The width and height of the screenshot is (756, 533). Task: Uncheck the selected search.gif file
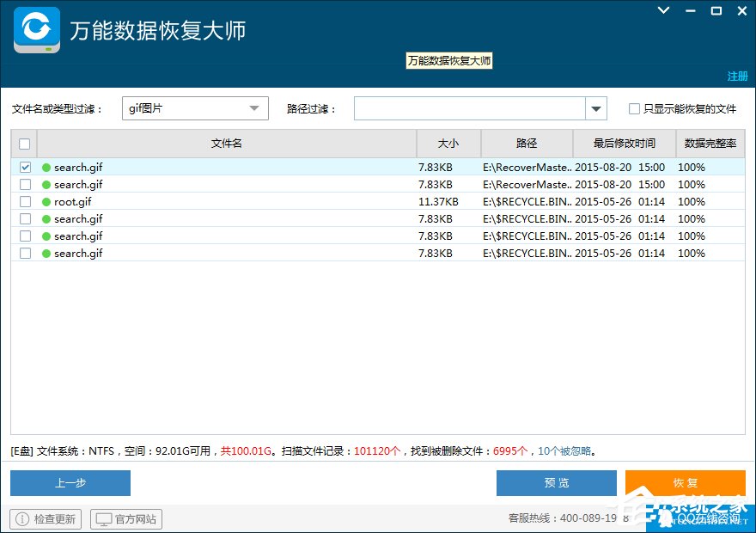pos(25,167)
